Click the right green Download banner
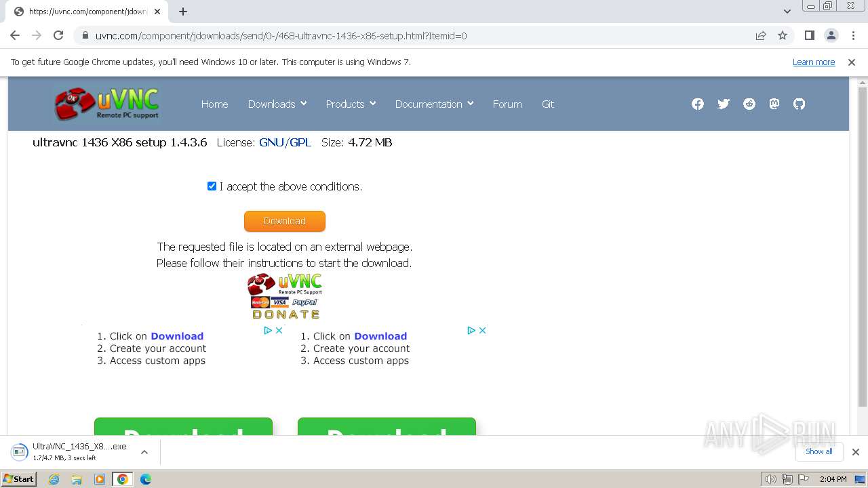The width and height of the screenshot is (868, 488). point(387,426)
